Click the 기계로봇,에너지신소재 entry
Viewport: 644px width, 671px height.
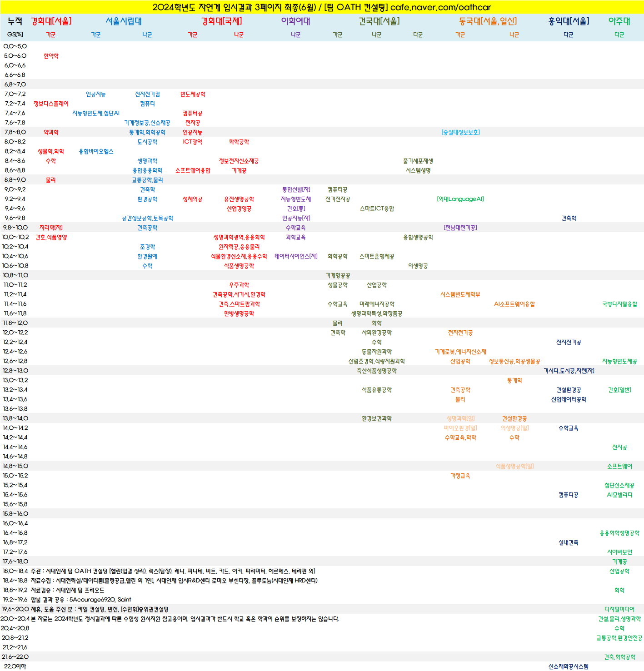tap(460, 352)
